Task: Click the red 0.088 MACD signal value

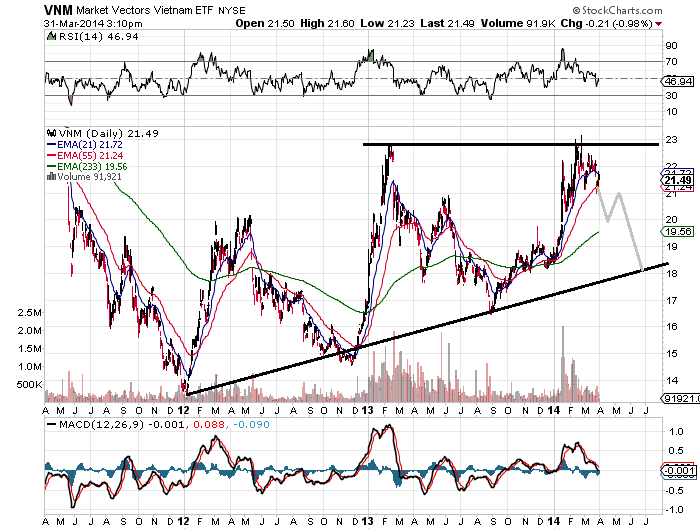Action: 208,424
